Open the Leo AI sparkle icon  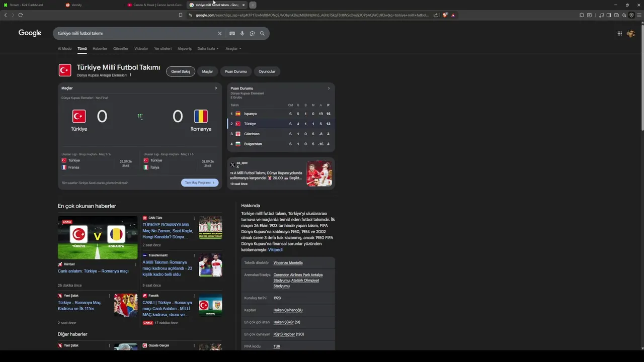click(x=624, y=15)
